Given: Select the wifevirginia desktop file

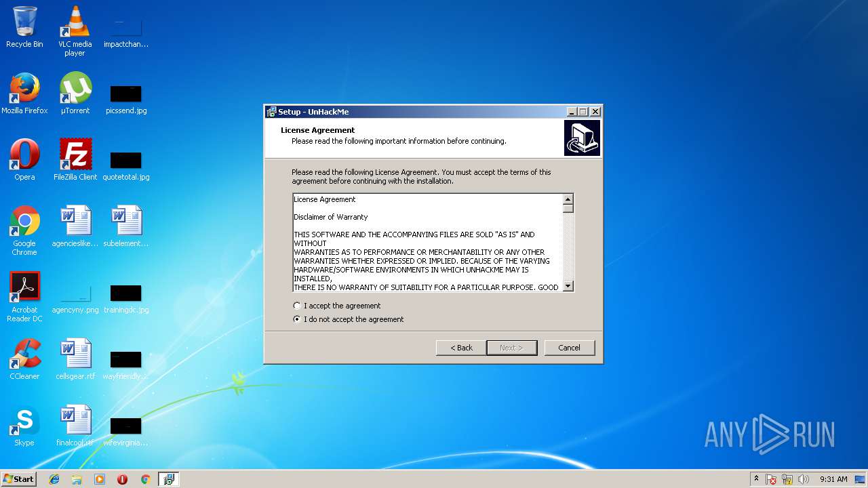Looking at the screenshot, I should tap(126, 431).
